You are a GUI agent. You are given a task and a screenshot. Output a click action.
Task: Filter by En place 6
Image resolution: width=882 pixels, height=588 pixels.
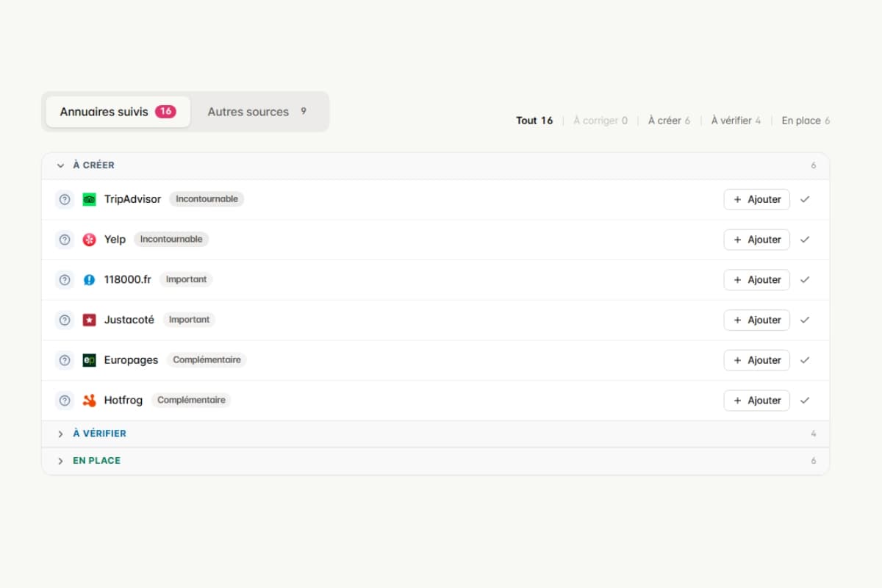click(x=806, y=121)
